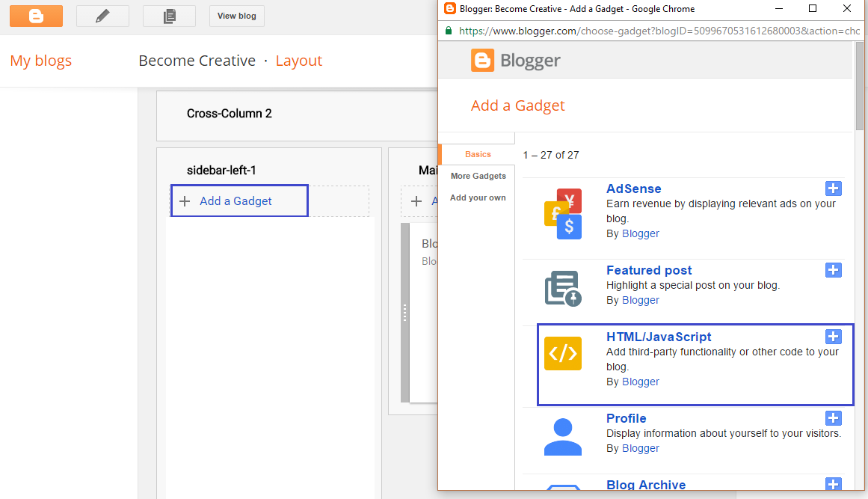Click the Cross-Column 2 section

pyautogui.click(x=298, y=116)
